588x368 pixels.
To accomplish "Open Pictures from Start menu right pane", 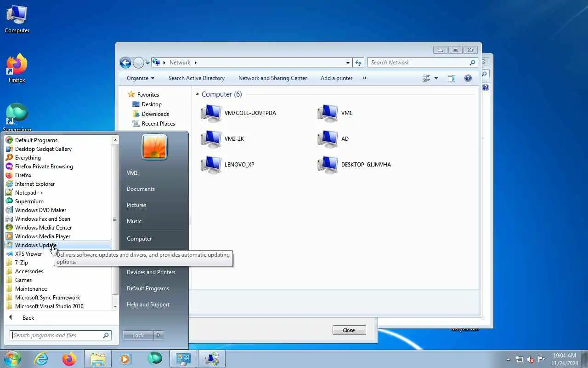I will click(136, 205).
